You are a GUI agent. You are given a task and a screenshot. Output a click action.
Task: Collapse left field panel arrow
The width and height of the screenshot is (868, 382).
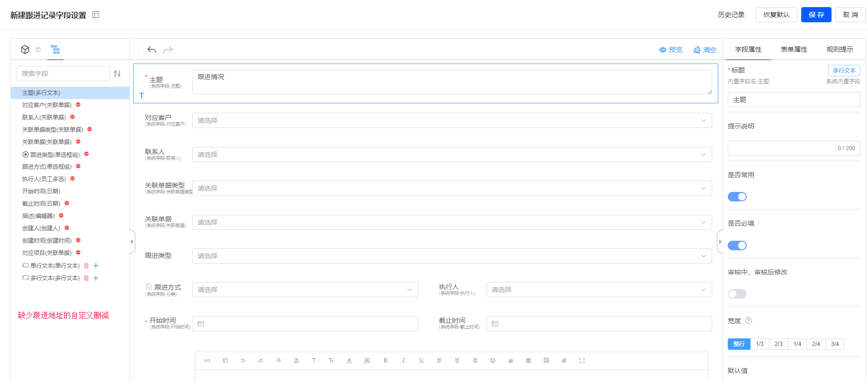pos(132,242)
